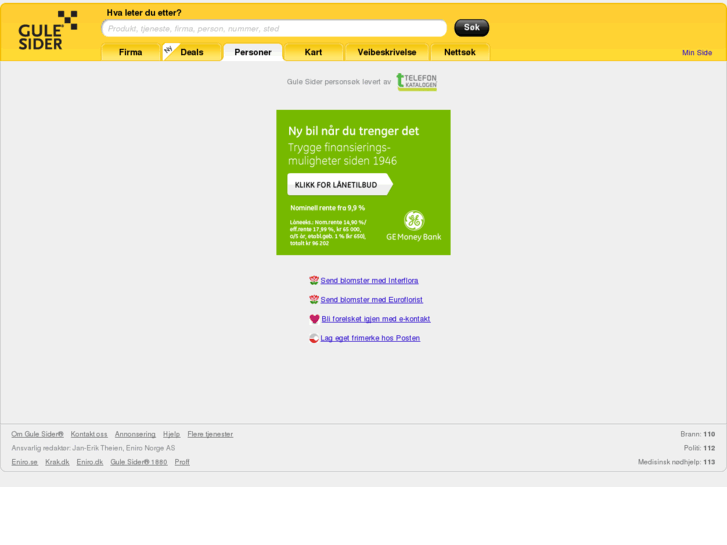Image resolution: width=727 pixels, height=545 pixels.
Task: Open 'Send blomster med Euroflorist' link
Action: (372, 300)
